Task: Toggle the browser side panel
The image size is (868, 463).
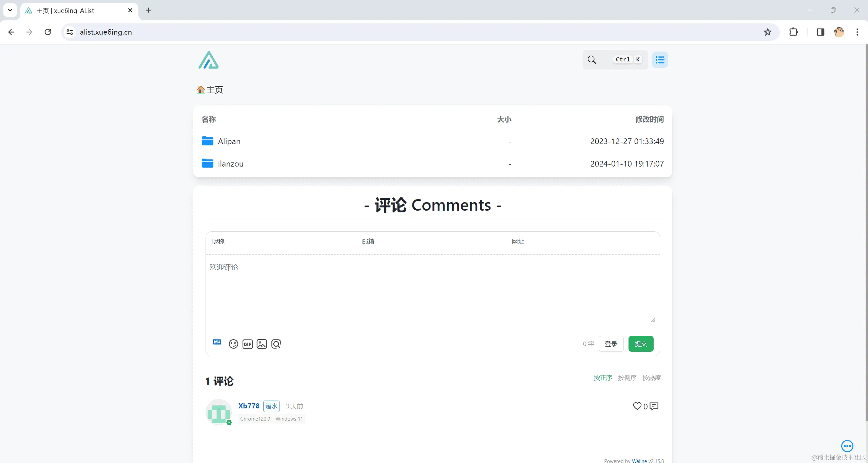Action: tap(820, 32)
